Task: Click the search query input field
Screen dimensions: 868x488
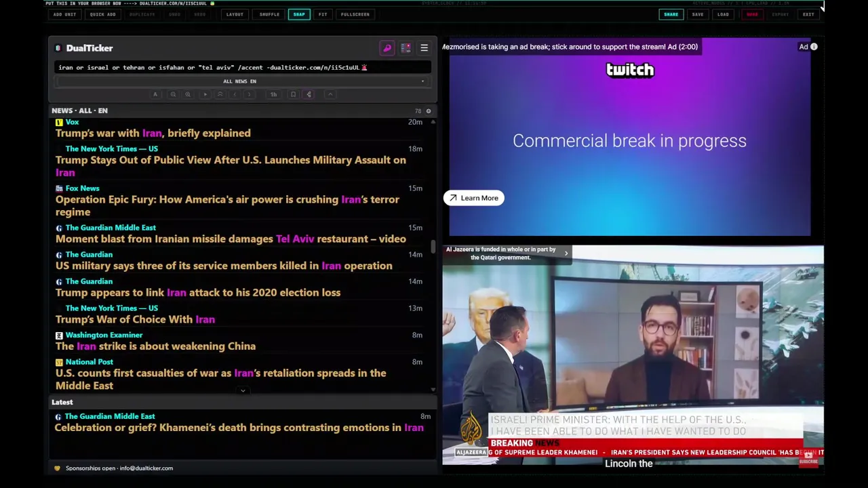Action: (x=242, y=67)
